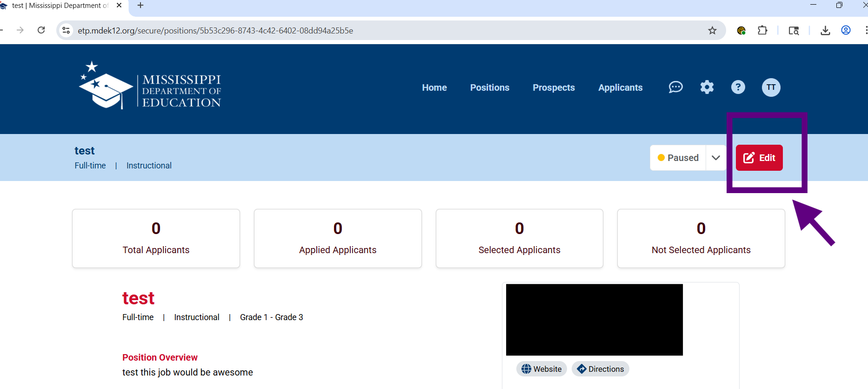Viewport: 868px width, 389px height.
Task: Select the Not Selected Applicants card
Action: (701, 238)
